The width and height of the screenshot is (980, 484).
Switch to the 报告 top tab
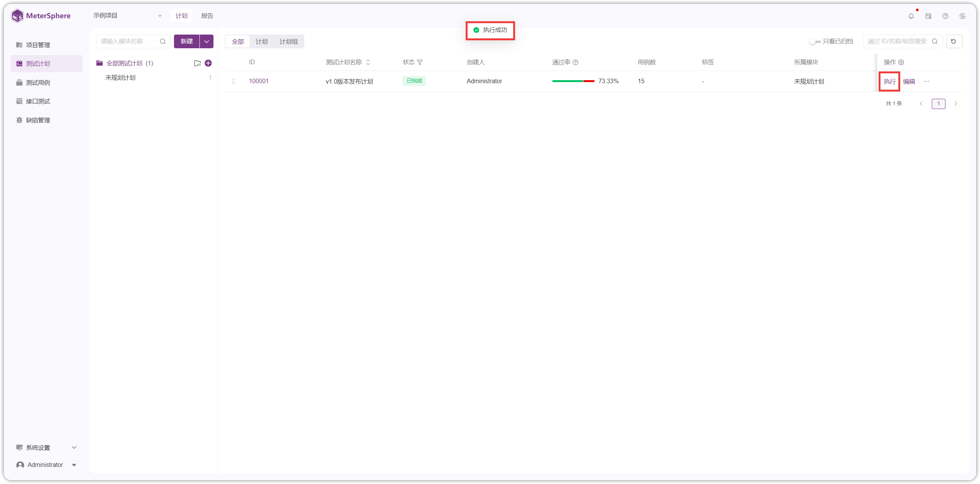(207, 16)
